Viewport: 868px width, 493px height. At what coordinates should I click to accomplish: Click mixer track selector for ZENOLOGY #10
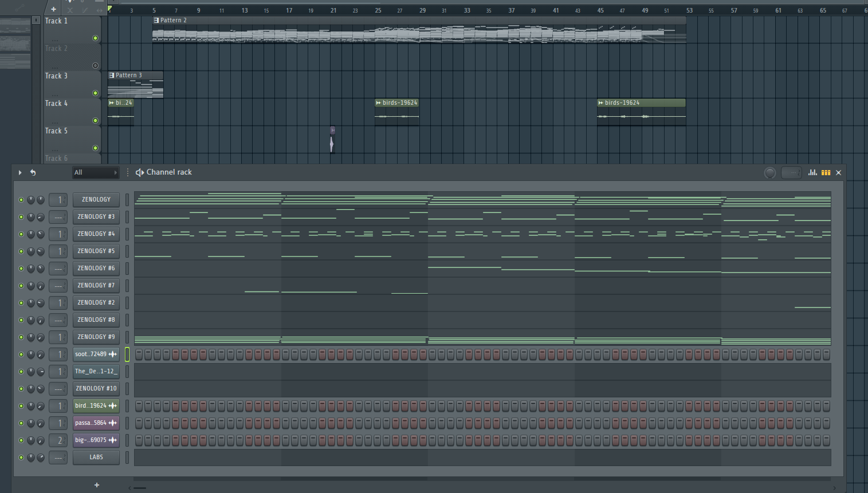58,389
